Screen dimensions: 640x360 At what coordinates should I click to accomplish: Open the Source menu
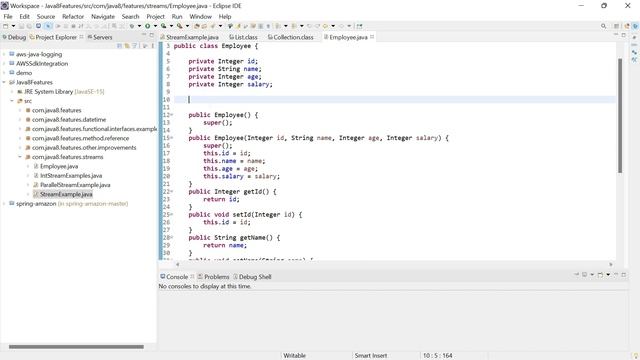[46, 16]
